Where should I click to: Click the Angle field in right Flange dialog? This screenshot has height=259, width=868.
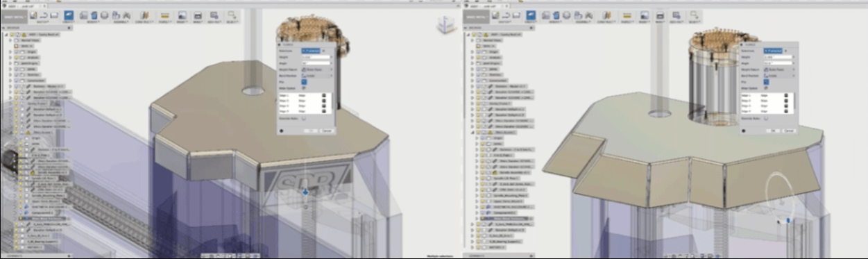(x=778, y=63)
